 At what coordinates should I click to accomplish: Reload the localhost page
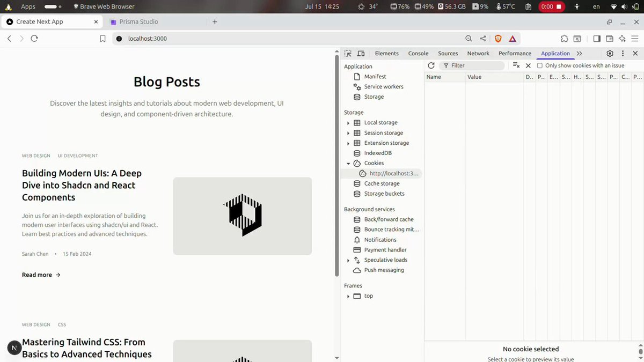[x=34, y=39]
